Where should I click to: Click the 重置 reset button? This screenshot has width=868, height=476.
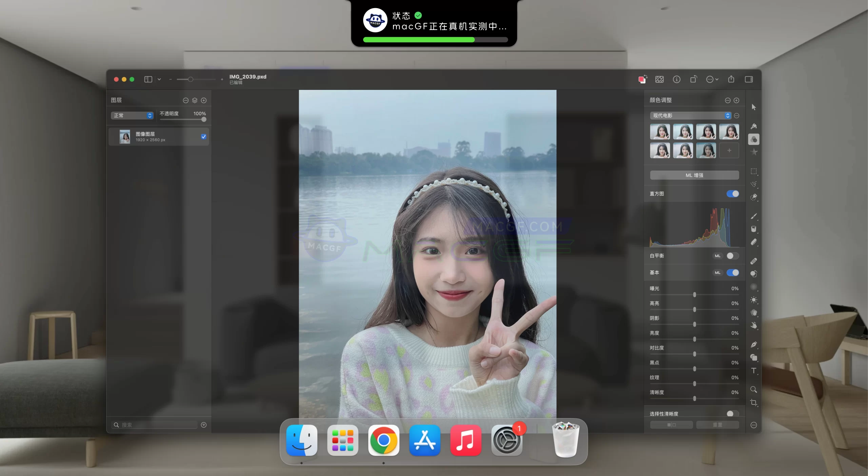[718, 424]
